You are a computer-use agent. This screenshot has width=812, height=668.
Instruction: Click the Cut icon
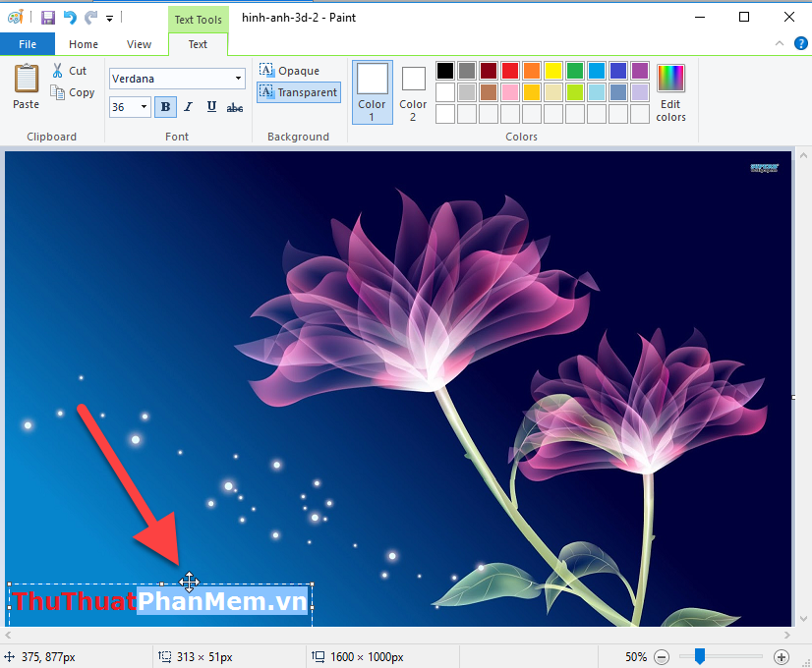coord(59,70)
